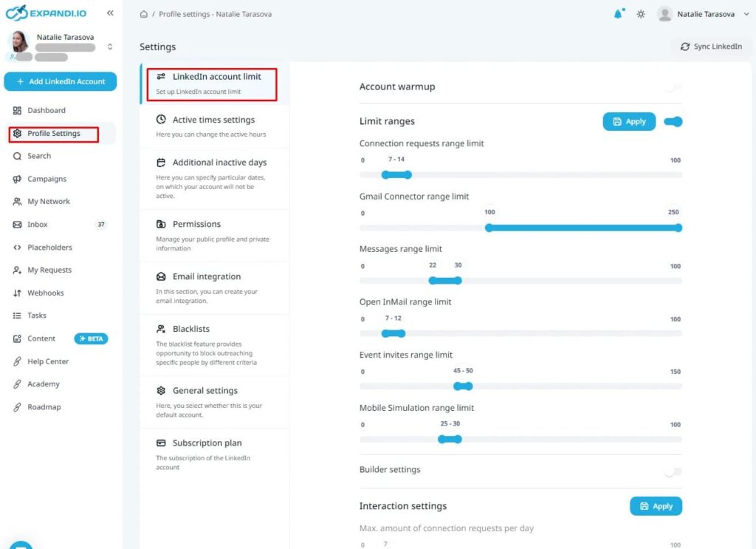756x549 pixels.
Task: Open the General settings tab
Action: point(215,402)
